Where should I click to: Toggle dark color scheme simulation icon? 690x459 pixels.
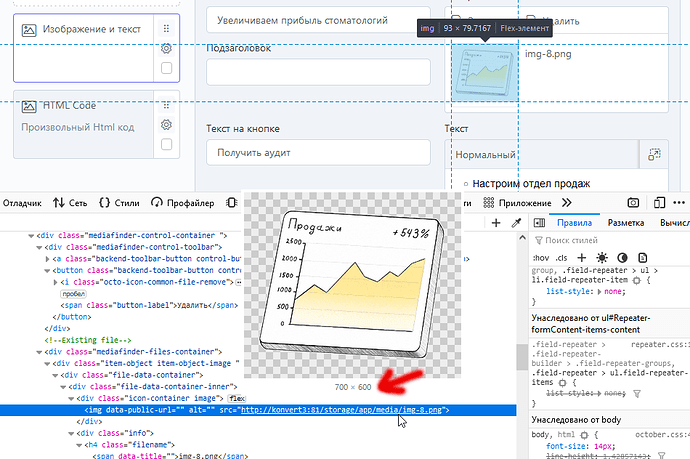[x=622, y=258]
